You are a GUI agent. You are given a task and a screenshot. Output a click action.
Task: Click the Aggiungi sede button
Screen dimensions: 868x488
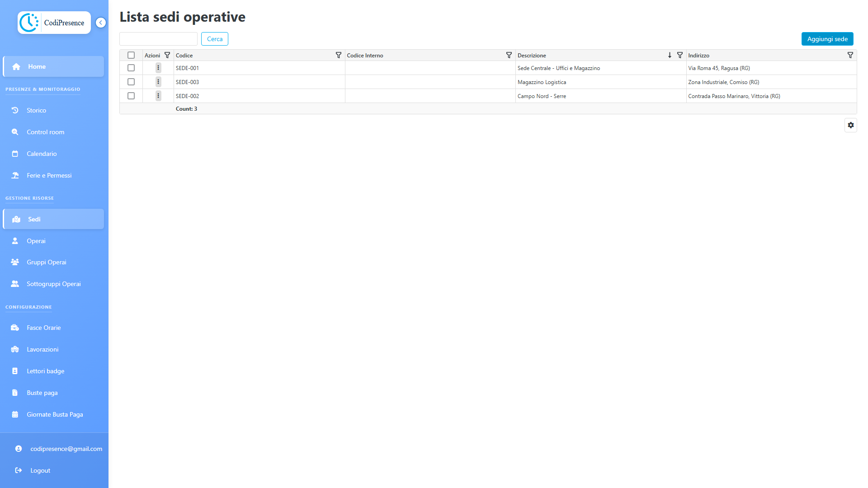click(x=827, y=39)
